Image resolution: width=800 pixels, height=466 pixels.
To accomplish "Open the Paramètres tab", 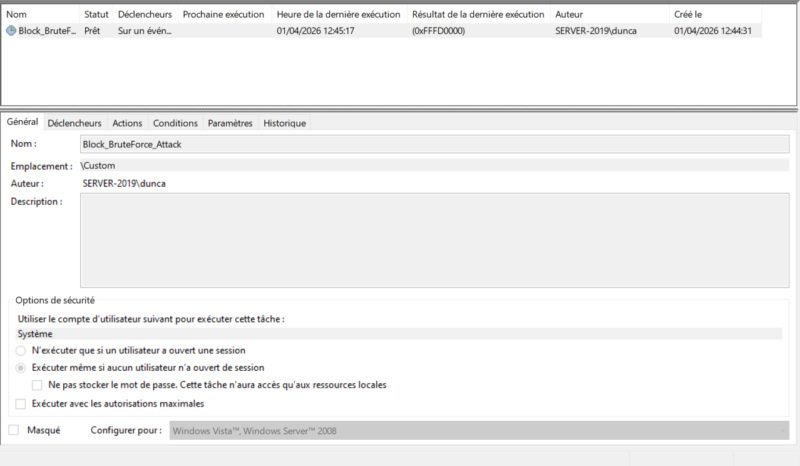I will [x=230, y=123].
